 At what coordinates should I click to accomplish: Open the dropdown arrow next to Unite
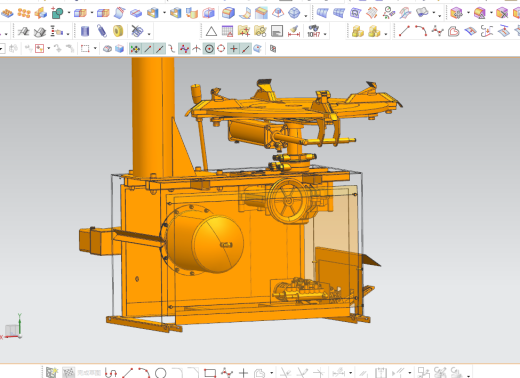(69, 13)
